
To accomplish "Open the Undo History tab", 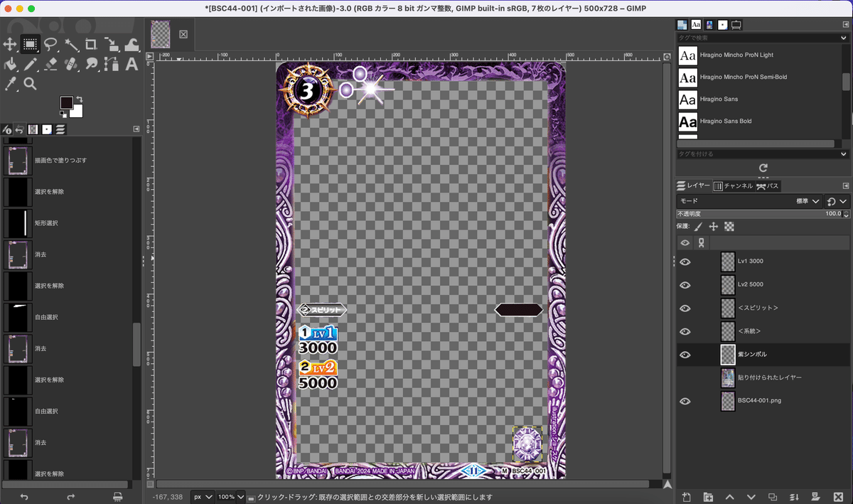I will click(x=19, y=129).
